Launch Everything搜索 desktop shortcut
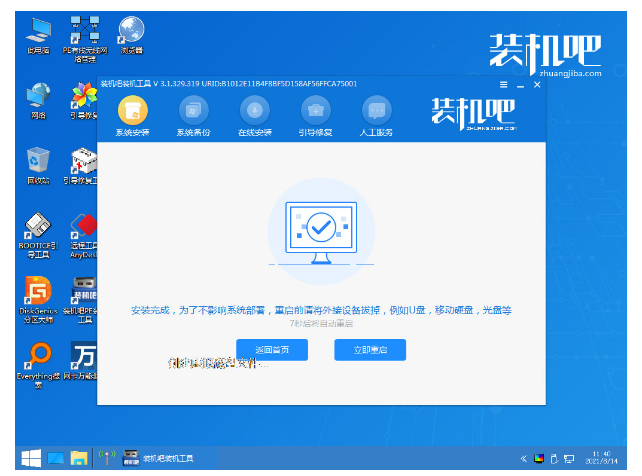Image resolution: width=642 pixels, height=476 pixels. [38, 365]
